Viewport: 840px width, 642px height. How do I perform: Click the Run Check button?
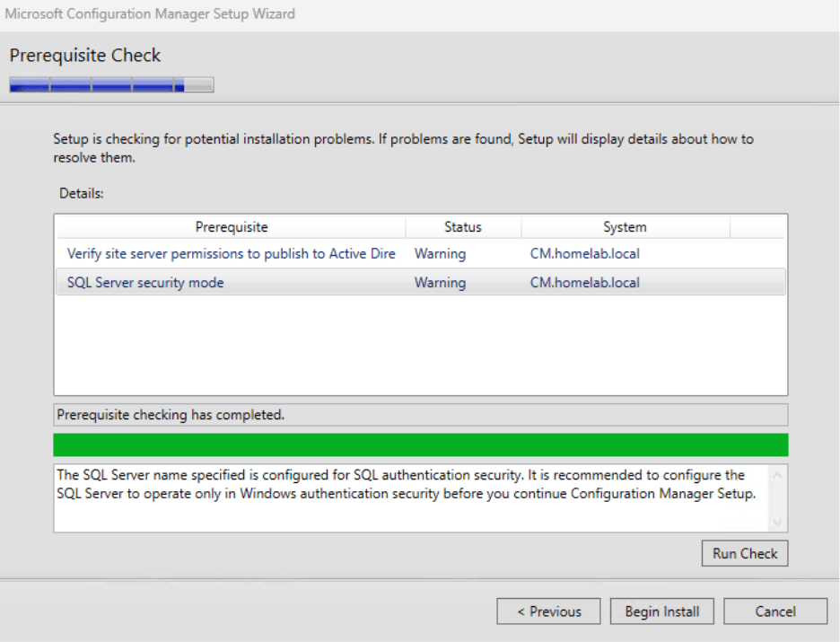click(x=744, y=553)
